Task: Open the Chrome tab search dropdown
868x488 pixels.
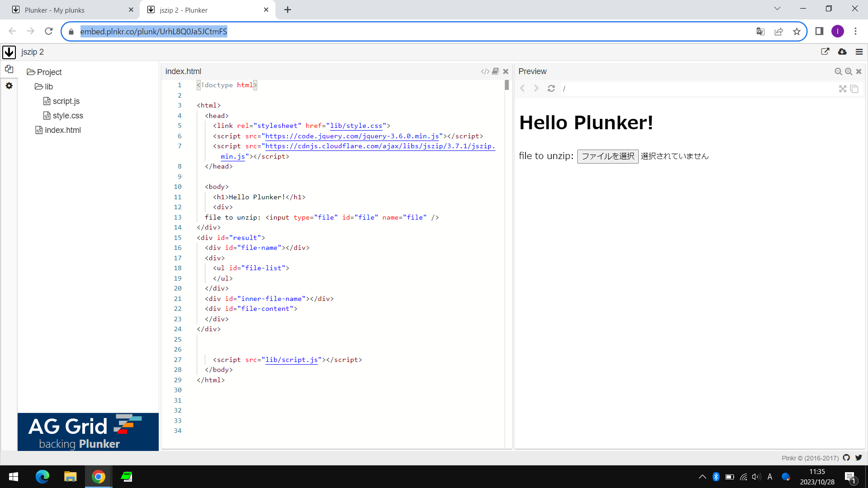Action: [x=777, y=9]
